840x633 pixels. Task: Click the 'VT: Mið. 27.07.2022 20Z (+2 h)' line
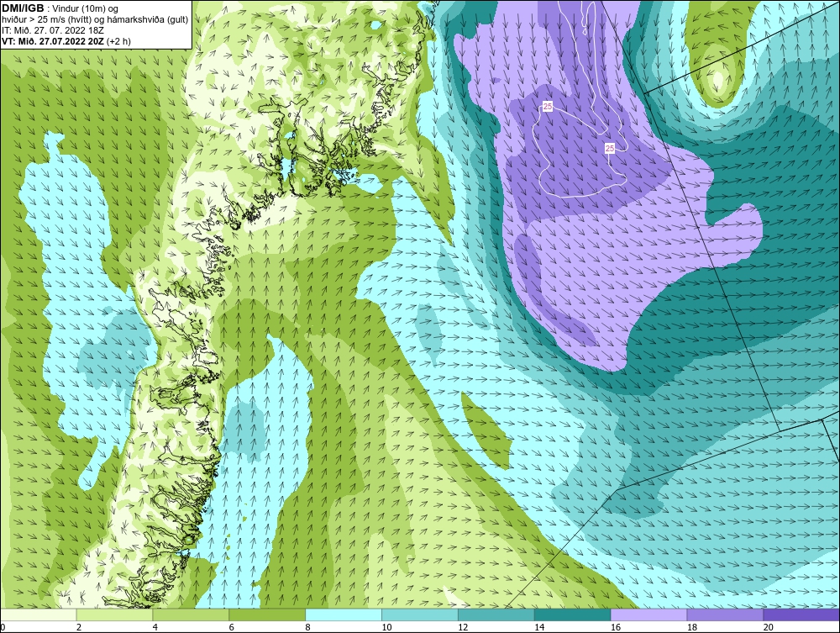coord(66,41)
